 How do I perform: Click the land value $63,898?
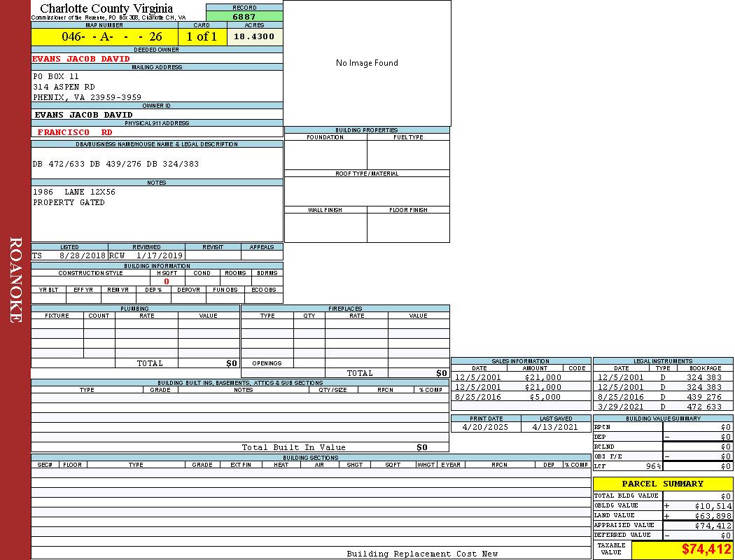click(713, 515)
